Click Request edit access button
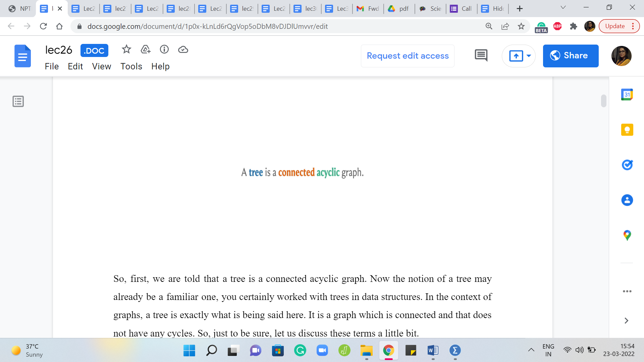The height and width of the screenshot is (362, 644). coord(408,56)
